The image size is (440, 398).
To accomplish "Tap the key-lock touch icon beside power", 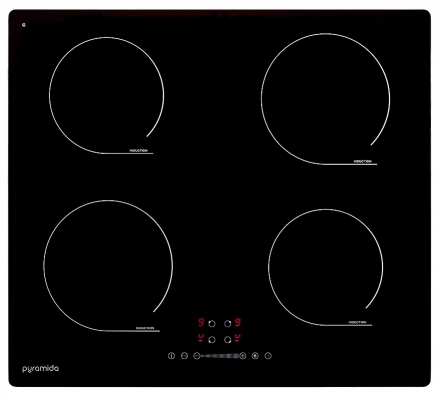I will pos(184,356).
